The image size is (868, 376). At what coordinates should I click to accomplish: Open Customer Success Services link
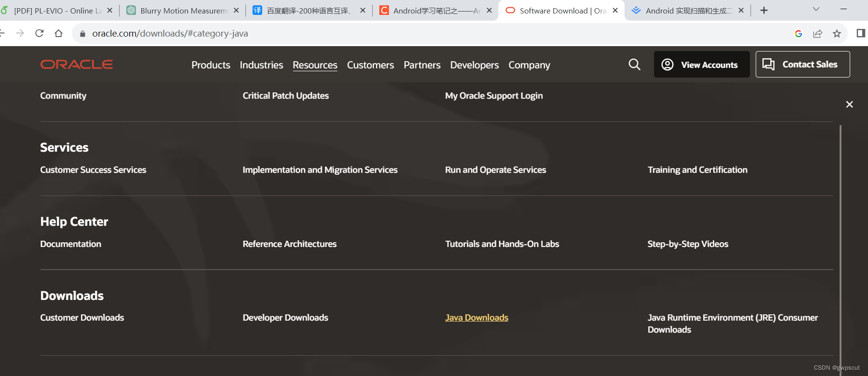pos(93,170)
